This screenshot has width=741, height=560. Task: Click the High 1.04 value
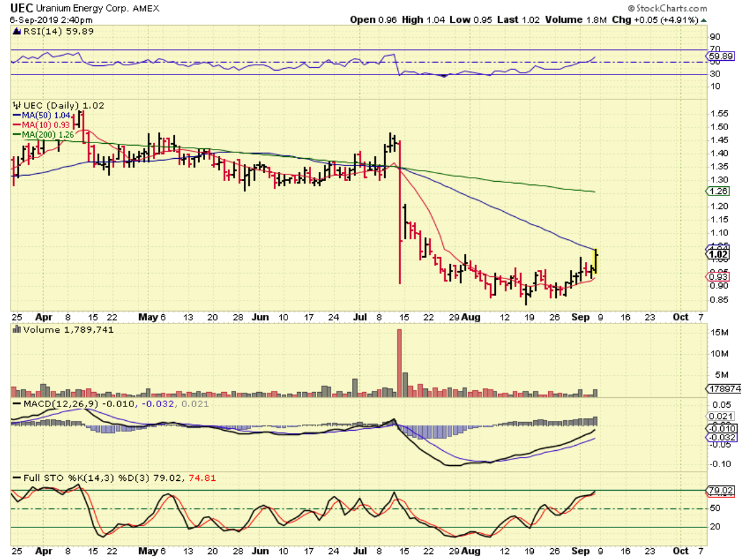[x=423, y=20]
